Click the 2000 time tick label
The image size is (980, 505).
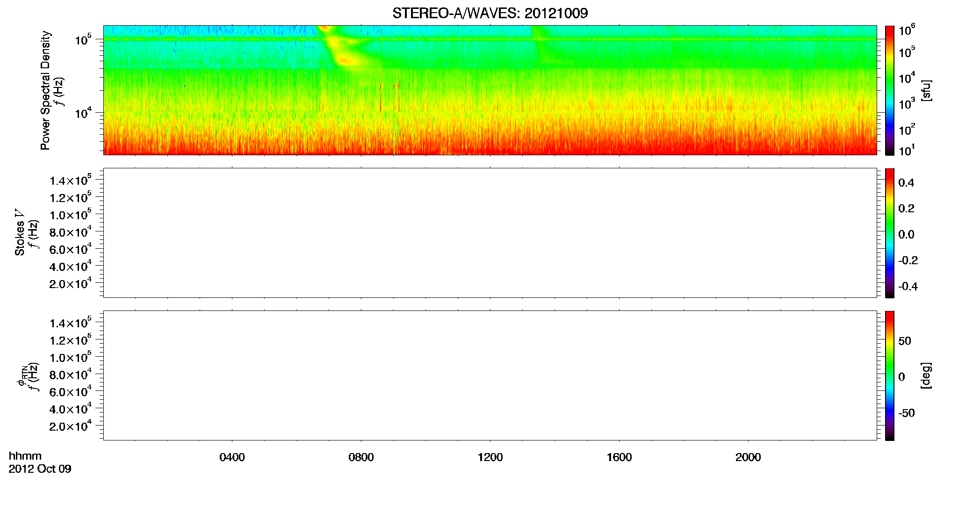(x=748, y=457)
